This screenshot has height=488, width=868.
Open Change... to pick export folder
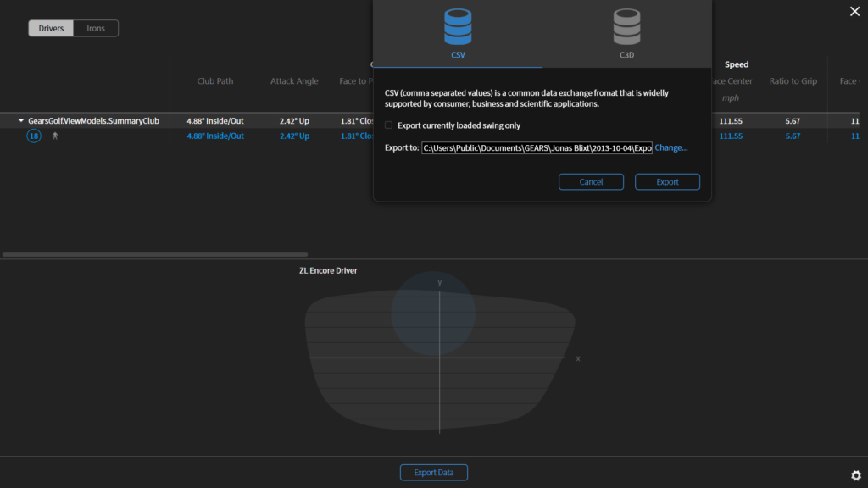coord(670,147)
